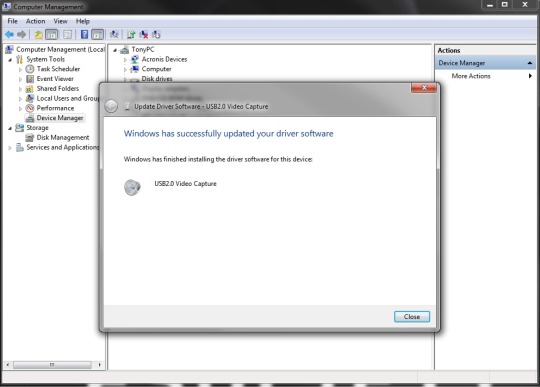
Task: Expand the Performance node
Action: (20, 108)
